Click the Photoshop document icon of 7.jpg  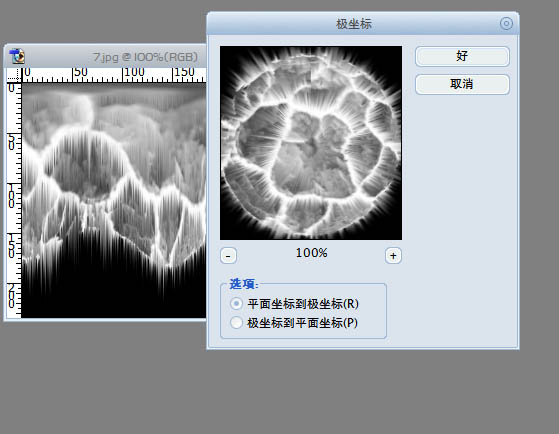click(17, 56)
